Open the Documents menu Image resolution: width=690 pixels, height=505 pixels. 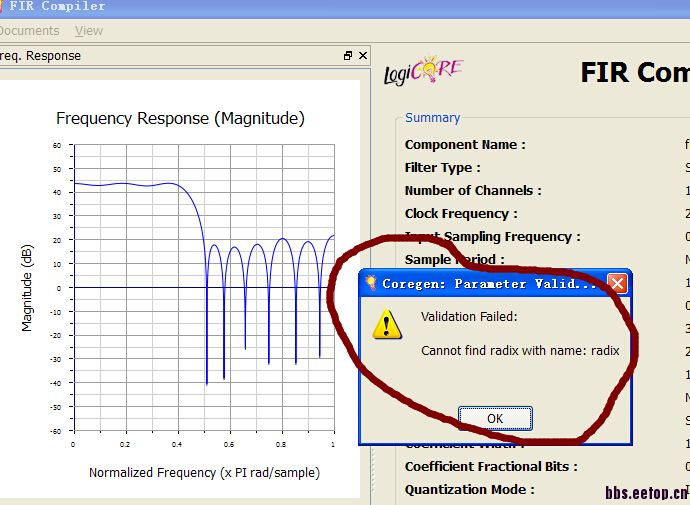29,31
